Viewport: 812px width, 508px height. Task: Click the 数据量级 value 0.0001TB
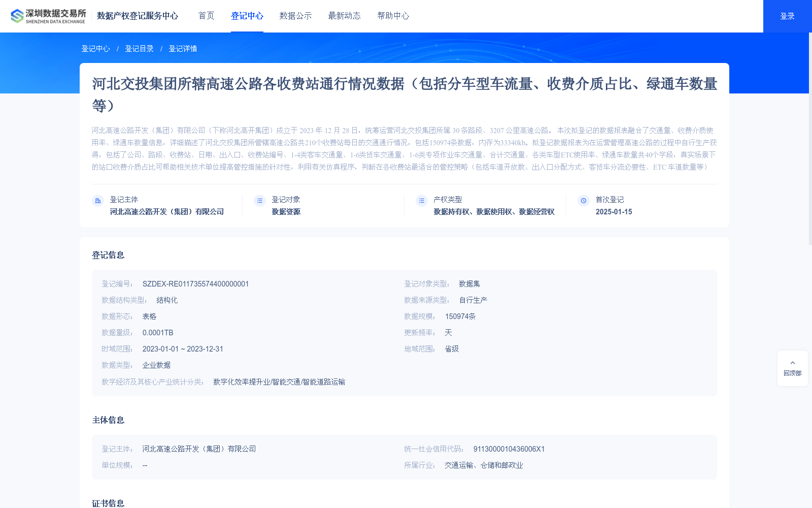(x=158, y=333)
